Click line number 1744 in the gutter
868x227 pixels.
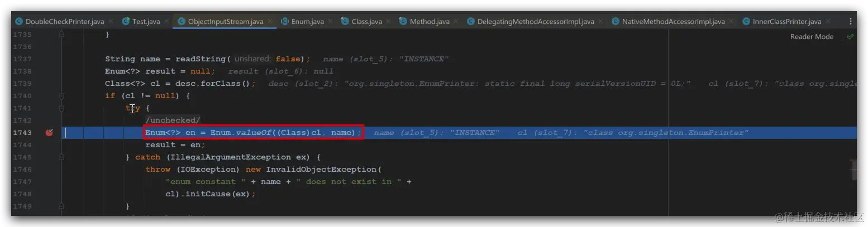[x=22, y=145]
